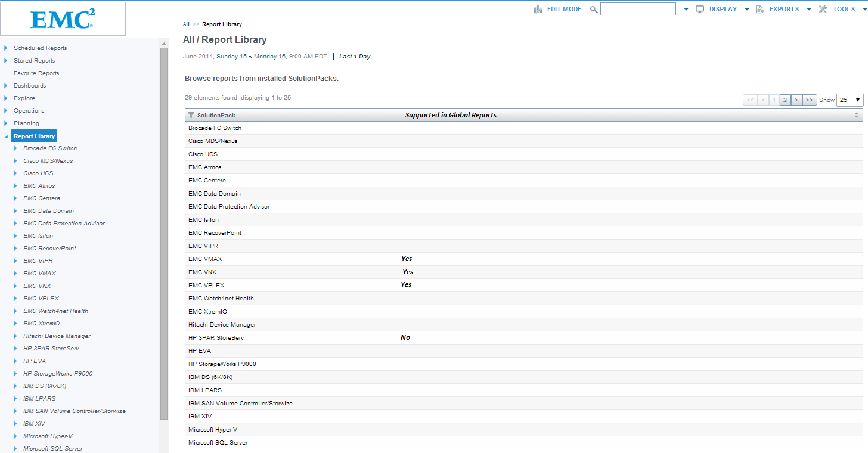This screenshot has height=453, width=868.
Task: Open EMC VMAX row in the table
Action: (524, 259)
